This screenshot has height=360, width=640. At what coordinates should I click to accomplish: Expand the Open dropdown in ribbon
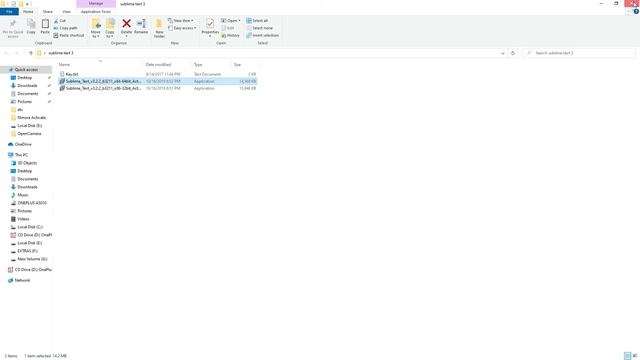(231, 20)
